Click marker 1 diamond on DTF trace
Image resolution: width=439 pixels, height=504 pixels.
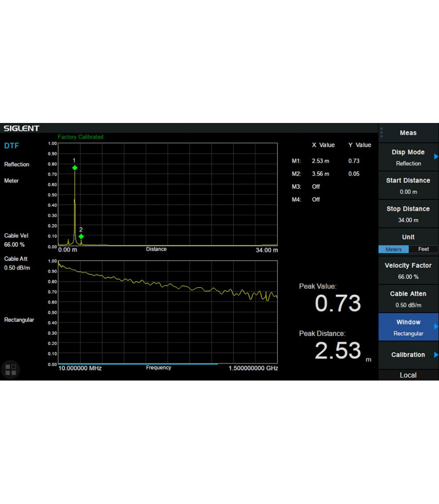tap(75, 168)
